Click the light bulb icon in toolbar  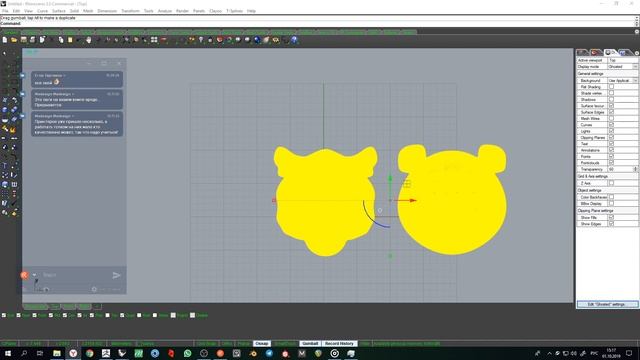(x=201, y=40)
